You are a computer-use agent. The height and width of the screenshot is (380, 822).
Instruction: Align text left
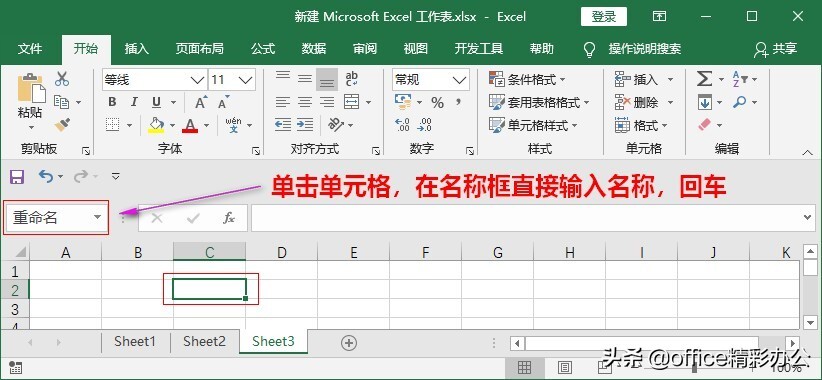(283, 102)
